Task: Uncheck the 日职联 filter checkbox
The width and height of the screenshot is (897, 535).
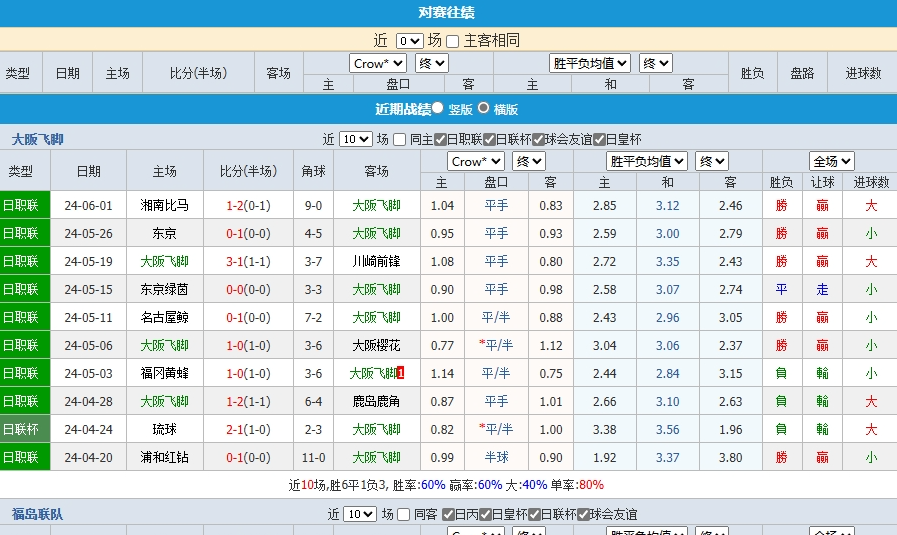Action: [439, 140]
